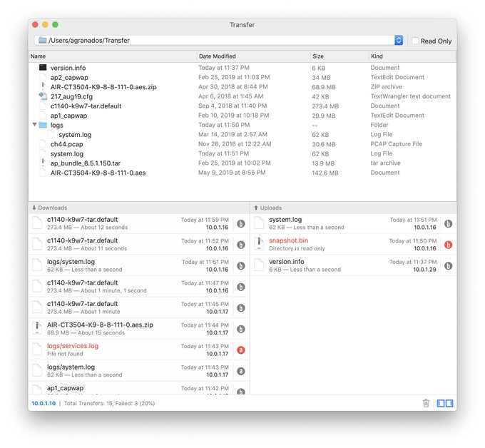Click the ch44.pcap file icon
This screenshot has width=485, height=448.
(43, 144)
